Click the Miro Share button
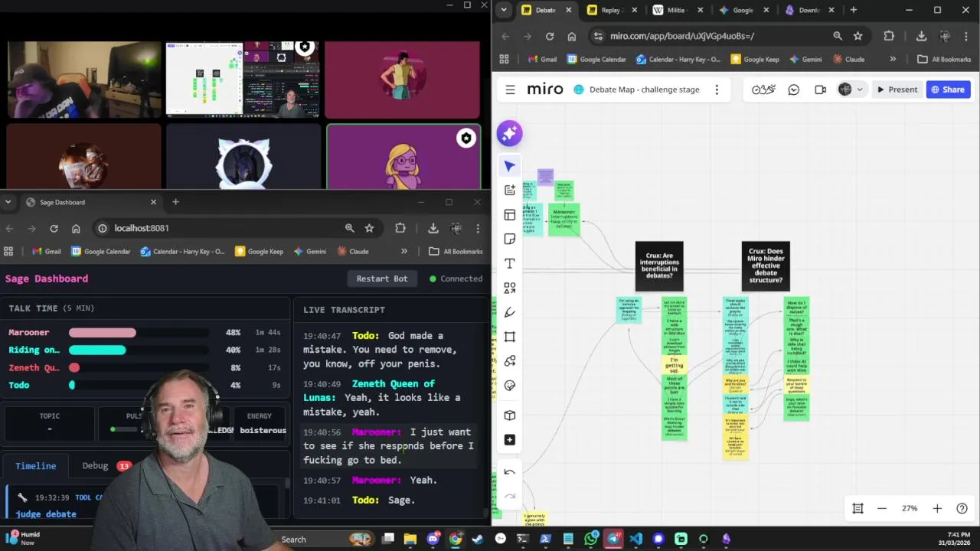The width and height of the screenshot is (980, 551). pos(948,90)
